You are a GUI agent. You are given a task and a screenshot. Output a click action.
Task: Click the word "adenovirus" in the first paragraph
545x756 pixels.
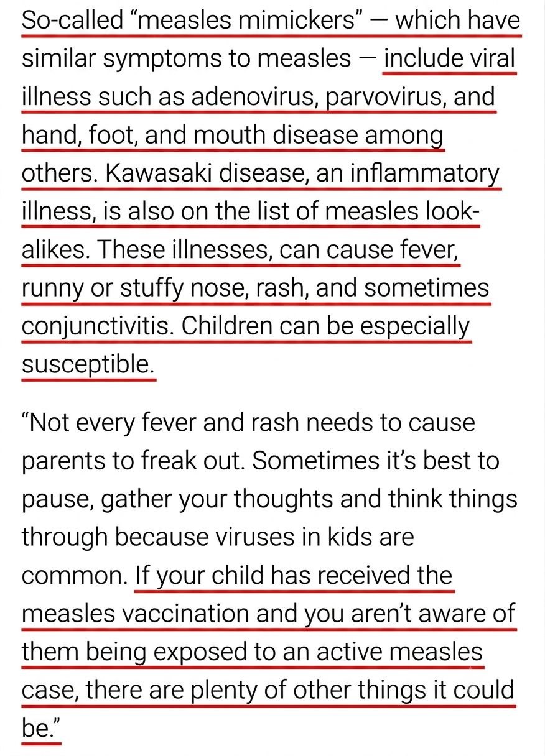tap(249, 97)
